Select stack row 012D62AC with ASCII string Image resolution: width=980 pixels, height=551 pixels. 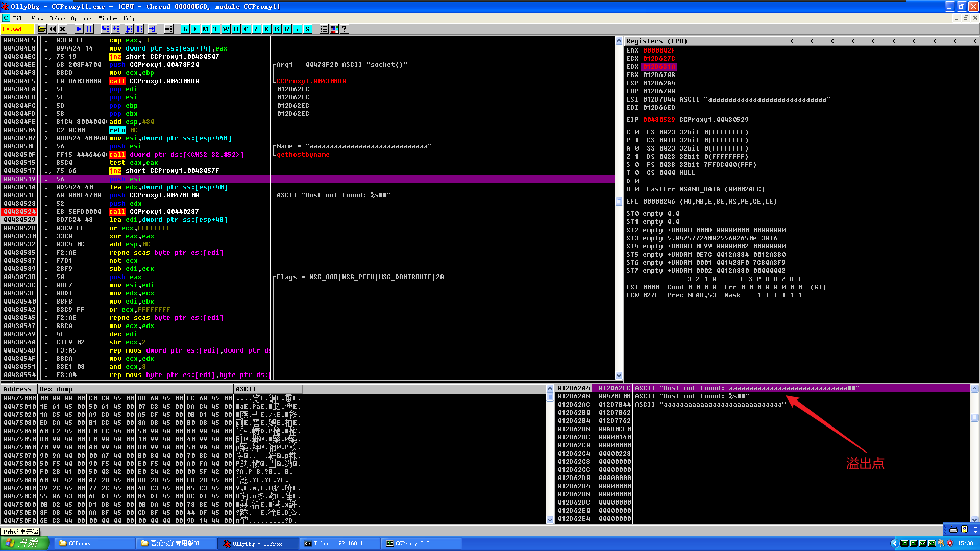pos(763,405)
